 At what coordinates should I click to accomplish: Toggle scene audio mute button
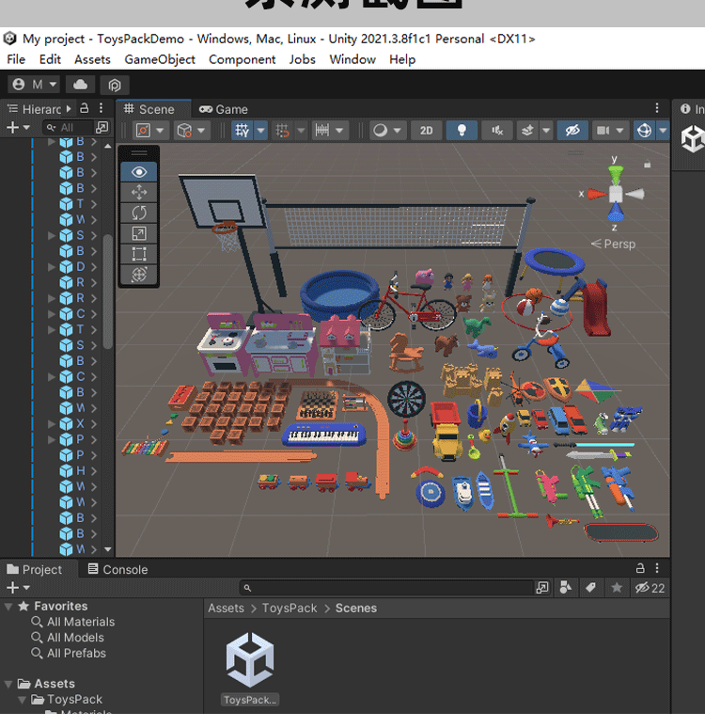pos(497,131)
